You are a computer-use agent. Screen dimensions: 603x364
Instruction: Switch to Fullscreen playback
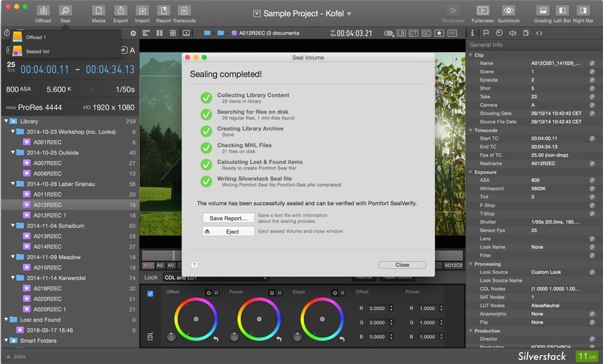[482, 14]
